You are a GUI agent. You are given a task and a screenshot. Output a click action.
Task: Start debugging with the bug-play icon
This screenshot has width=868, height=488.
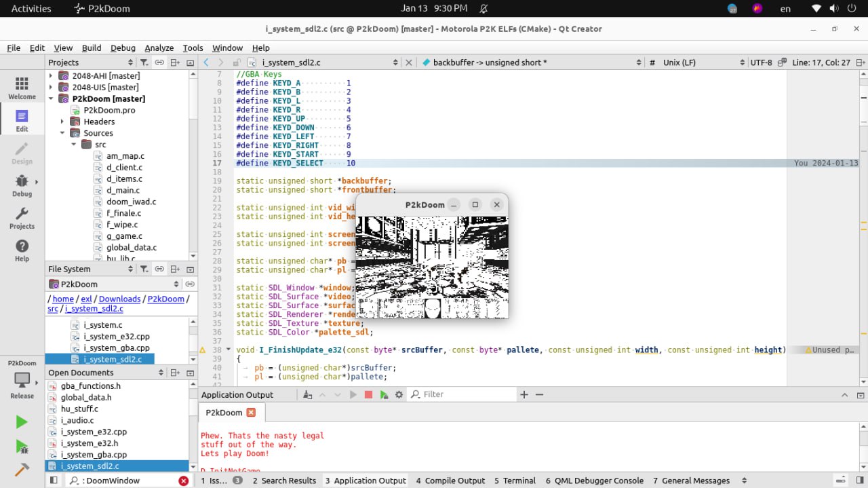pyautogui.click(x=22, y=446)
